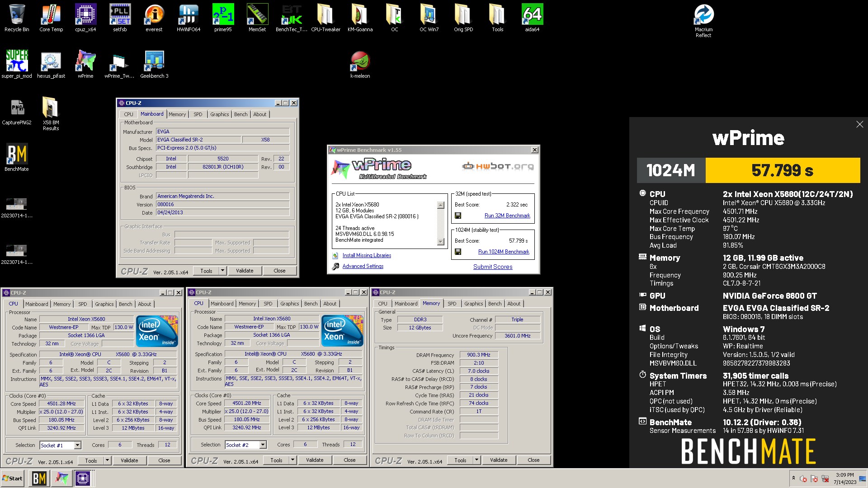Expand Tools dropdown arrow in Socket #2 CPU-Z window
The height and width of the screenshot is (488, 868).
click(x=292, y=460)
